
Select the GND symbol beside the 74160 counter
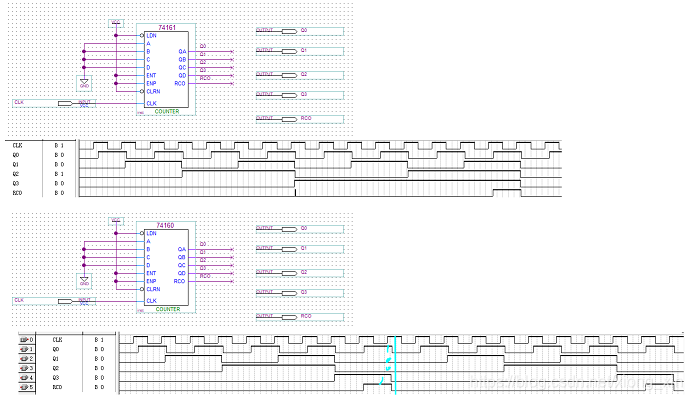coord(84,281)
